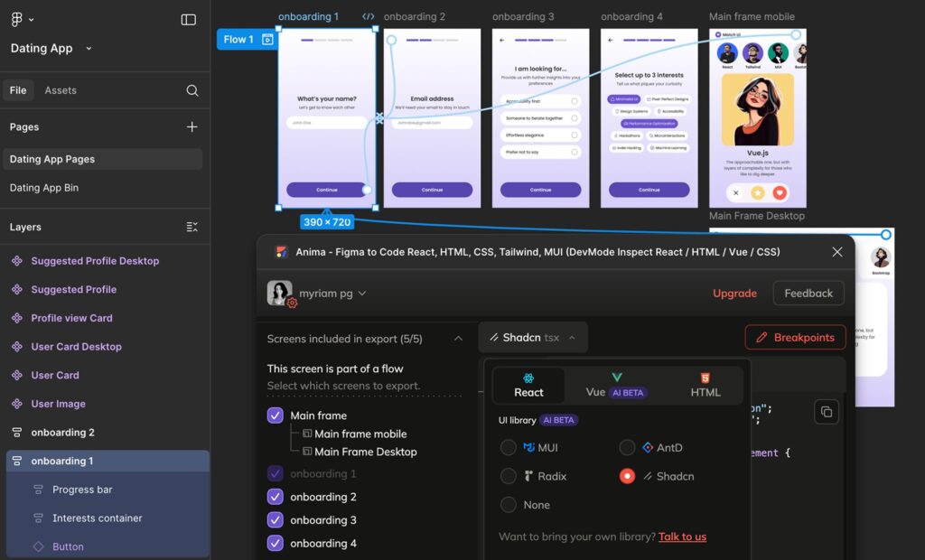Add a new page with the plus icon
Screen dimensions: 925x560
pyautogui.click(x=192, y=127)
